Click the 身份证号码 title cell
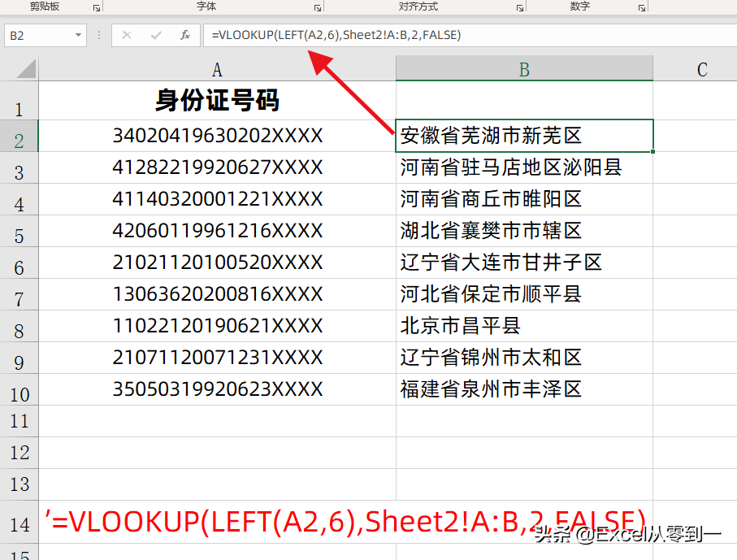 point(216,102)
